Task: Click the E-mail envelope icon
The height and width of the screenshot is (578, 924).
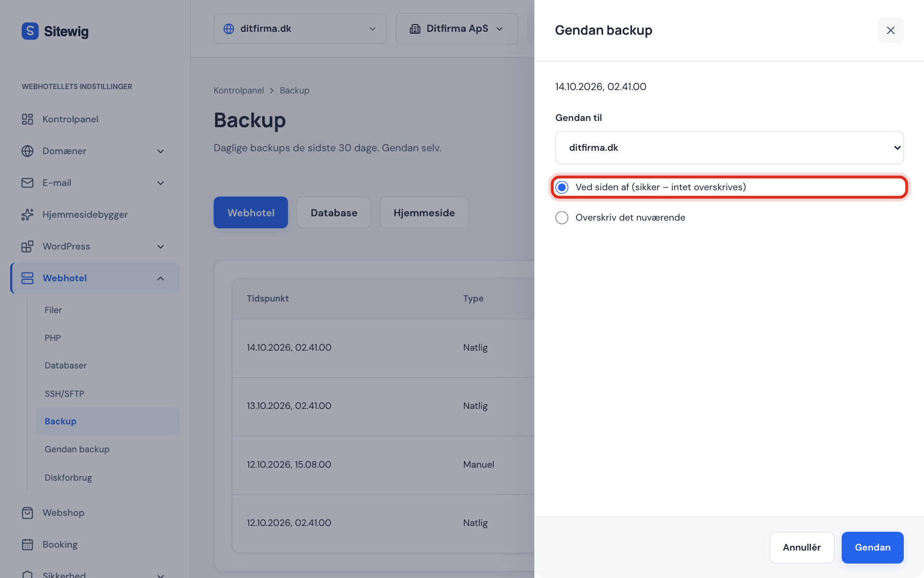Action: 27,183
